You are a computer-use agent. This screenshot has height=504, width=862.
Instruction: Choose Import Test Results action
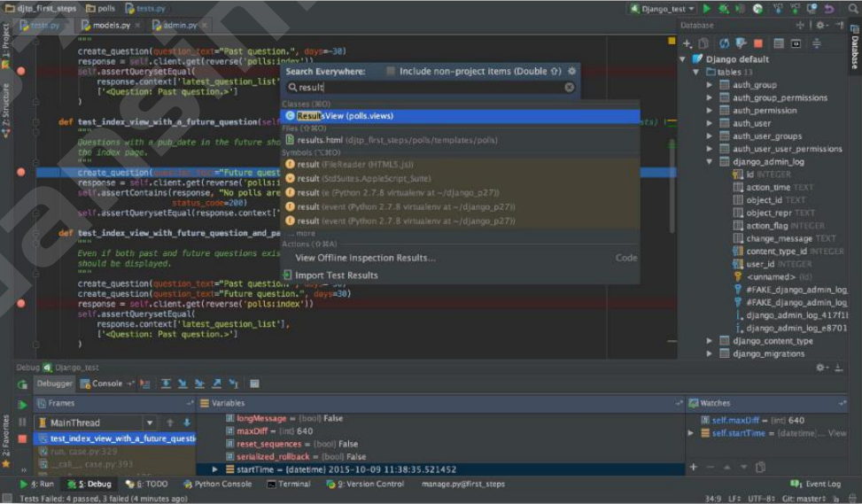point(460,275)
